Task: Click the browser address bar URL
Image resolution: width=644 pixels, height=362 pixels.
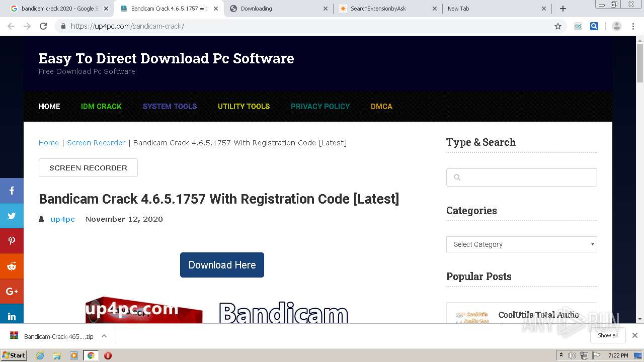Action: click(x=127, y=26)
